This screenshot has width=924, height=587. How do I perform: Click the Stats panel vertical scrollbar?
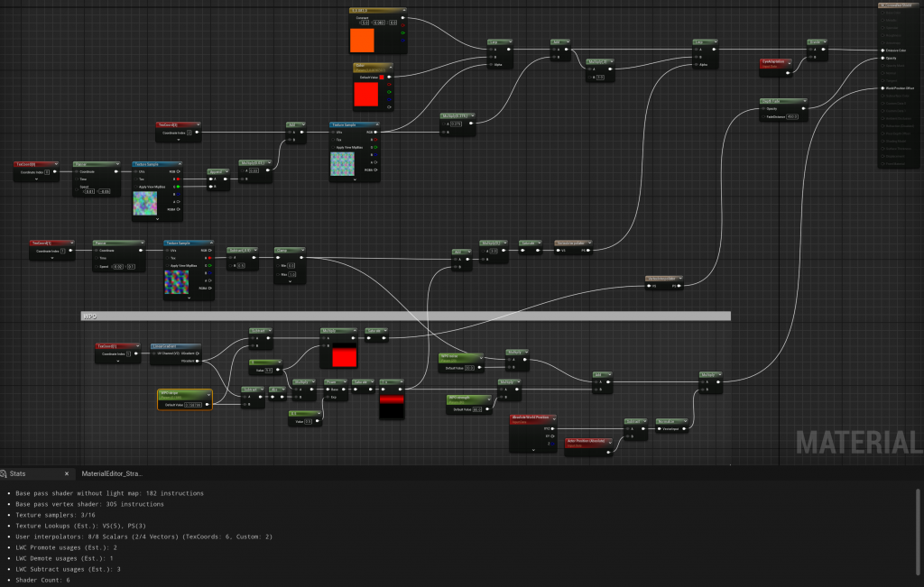[919, 521]
